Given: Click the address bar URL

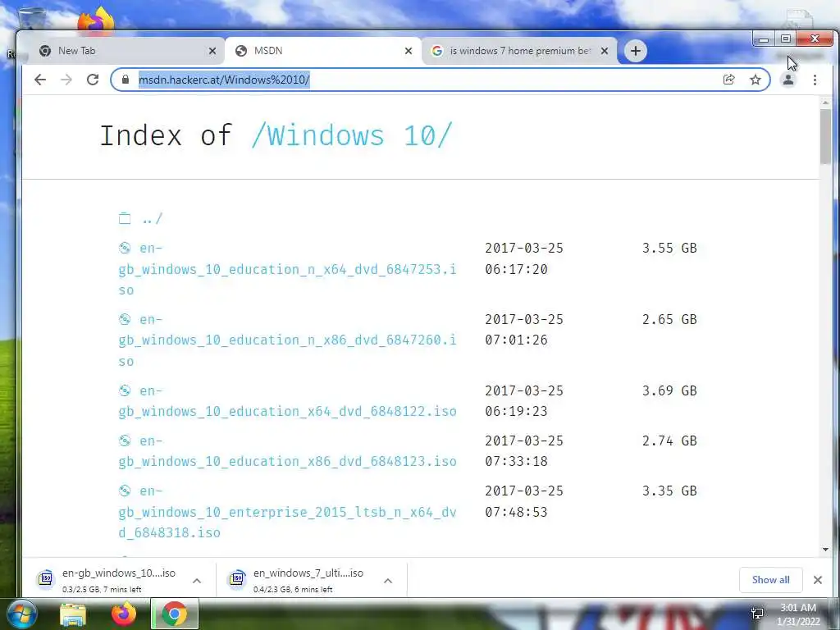Looking at the screenshot, I should point(224,80).
